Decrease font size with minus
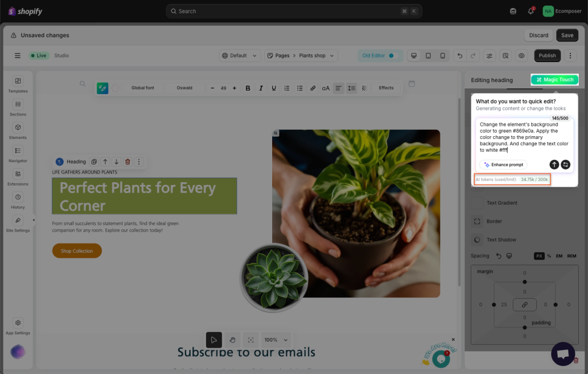588x374 pixels. 212,88
